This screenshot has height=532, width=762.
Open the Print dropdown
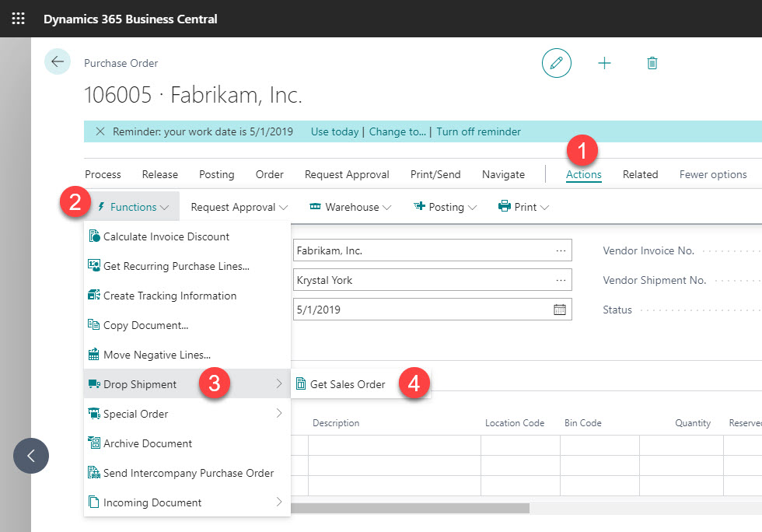pos(523,207)
